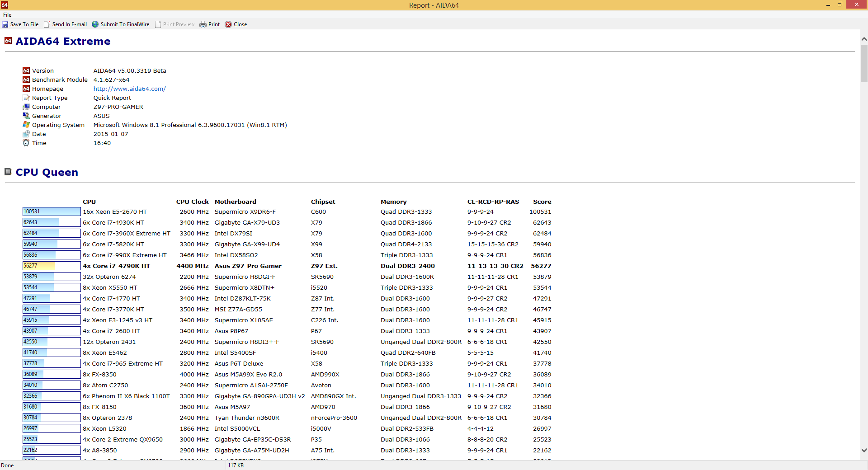Click the Send In E-mail icon

[x=47, y=24]
